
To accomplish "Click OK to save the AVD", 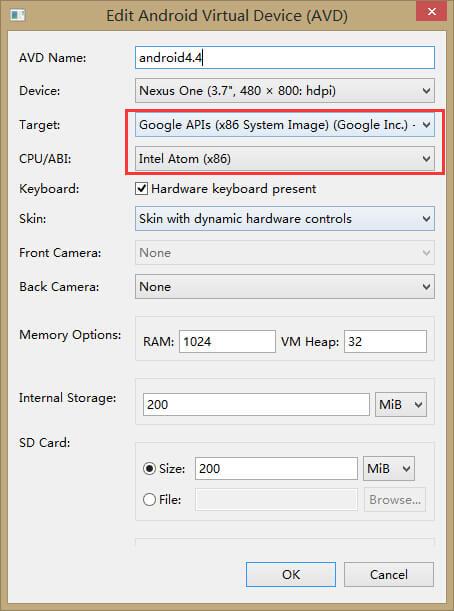I will [291, 574].
